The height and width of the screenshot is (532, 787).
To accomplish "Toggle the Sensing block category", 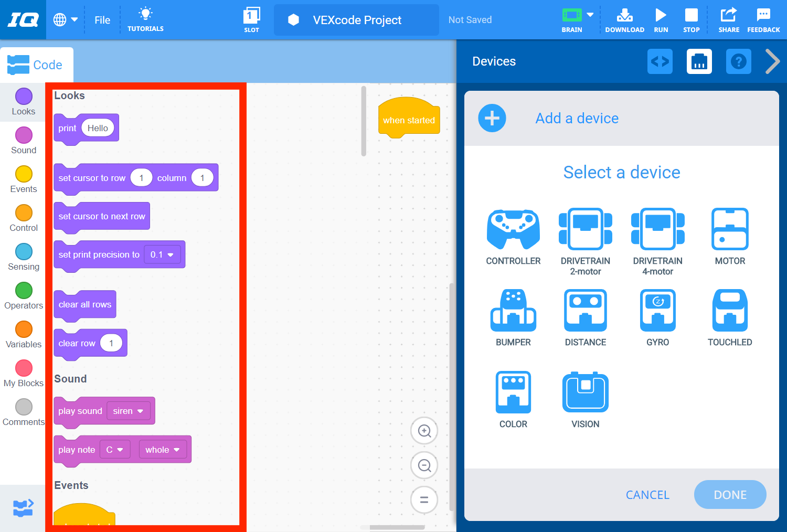I will coord(23,257).
